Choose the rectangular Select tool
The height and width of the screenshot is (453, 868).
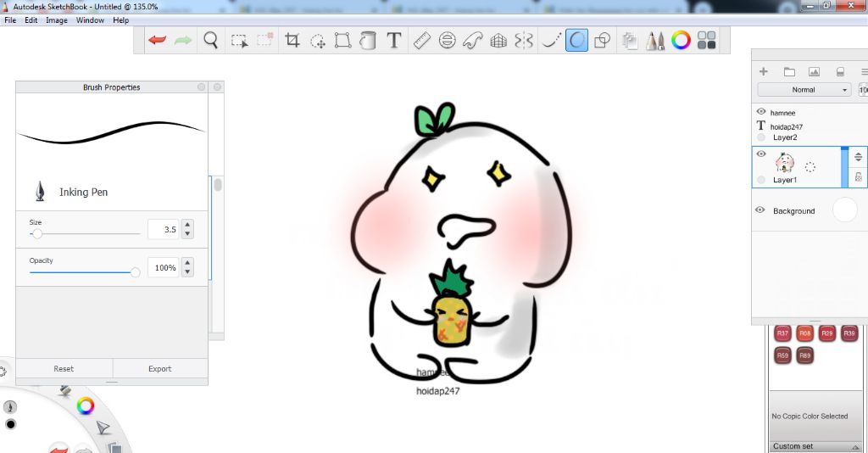(239, 41)
